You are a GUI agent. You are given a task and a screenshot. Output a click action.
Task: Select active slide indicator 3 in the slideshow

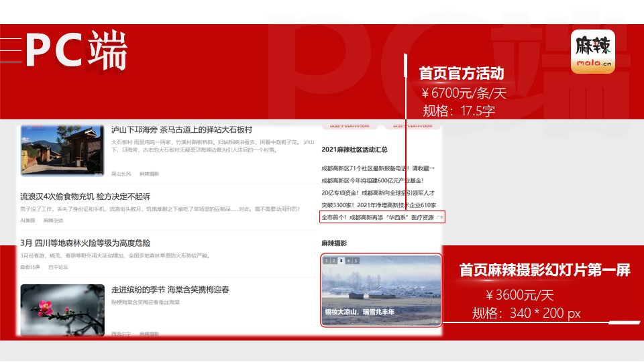click(341, 261)
